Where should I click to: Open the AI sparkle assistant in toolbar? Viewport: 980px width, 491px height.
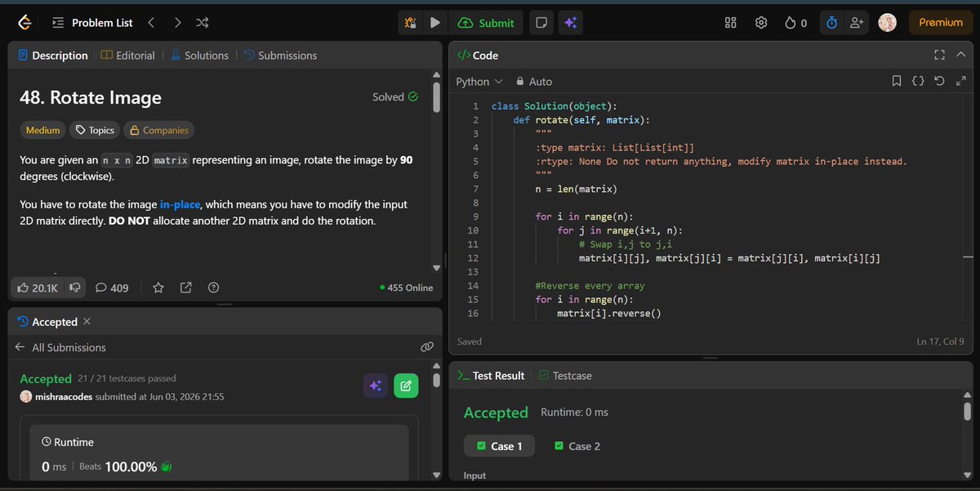coord(571,23)
